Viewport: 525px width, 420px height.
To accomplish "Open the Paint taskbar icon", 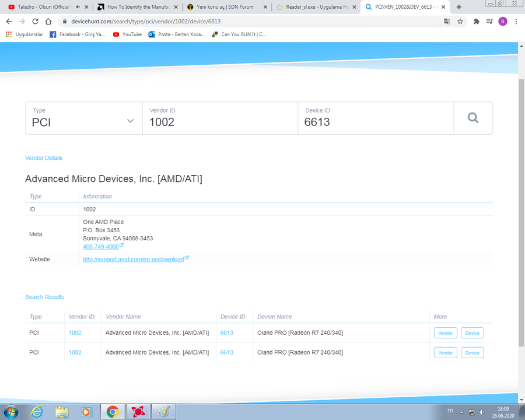I will [163, 412].
